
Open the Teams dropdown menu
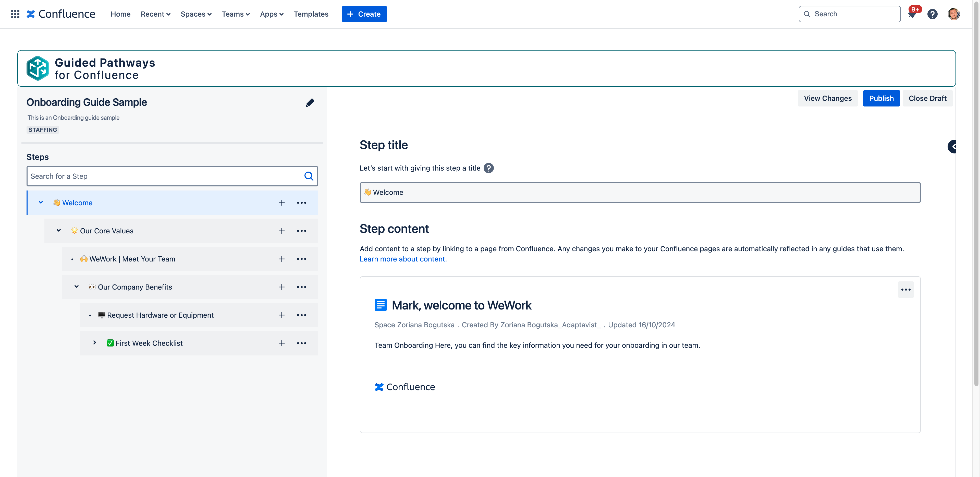236,14
